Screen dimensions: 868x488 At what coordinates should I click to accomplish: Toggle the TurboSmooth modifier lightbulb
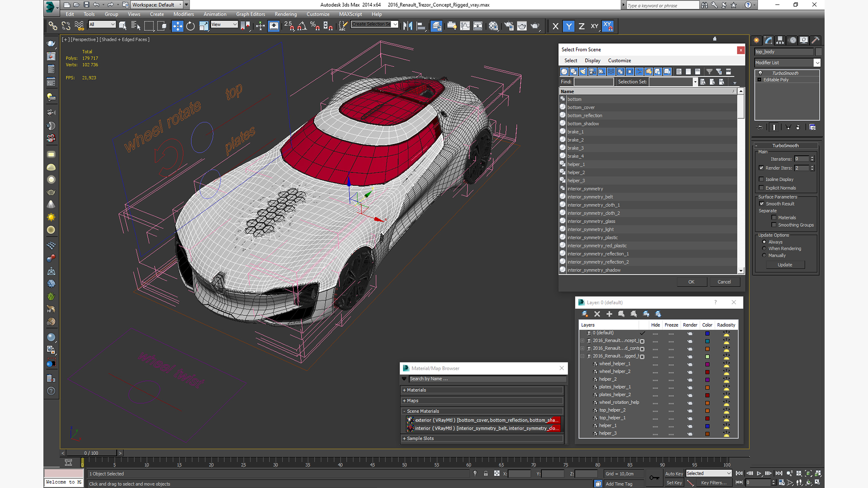coord(760,73)
